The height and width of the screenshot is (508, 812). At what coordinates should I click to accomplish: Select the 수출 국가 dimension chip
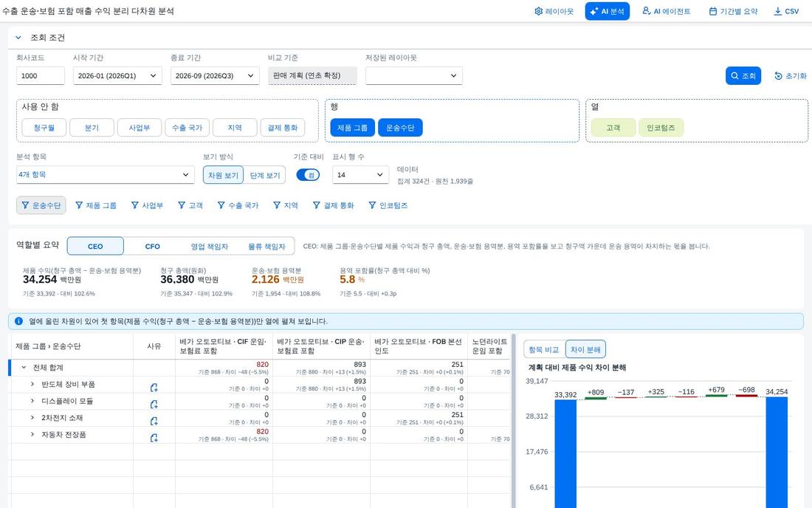pyautogui.click(x=187, y=128)
